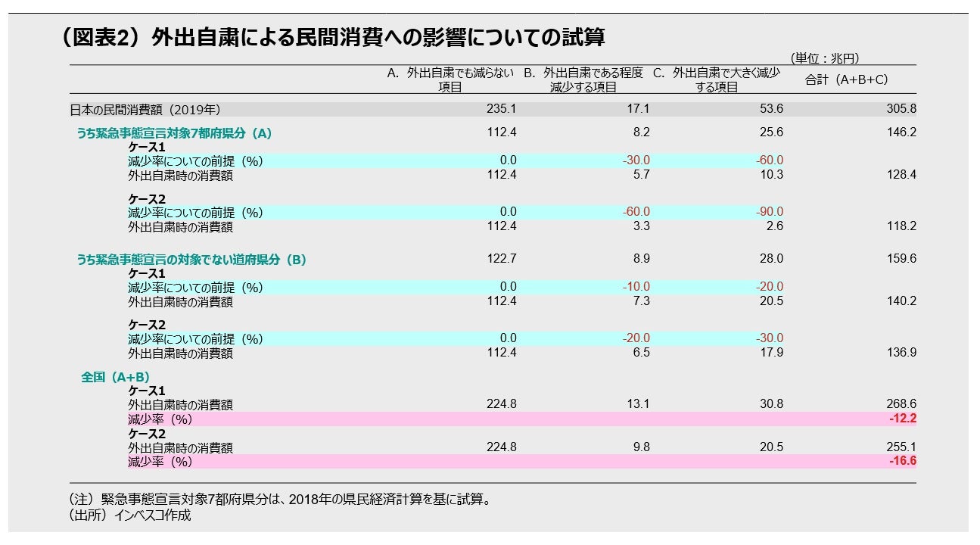Viewport: 980px width, 545px height.
Task: Click the total 140.2
Action: (x=902, y=301)
